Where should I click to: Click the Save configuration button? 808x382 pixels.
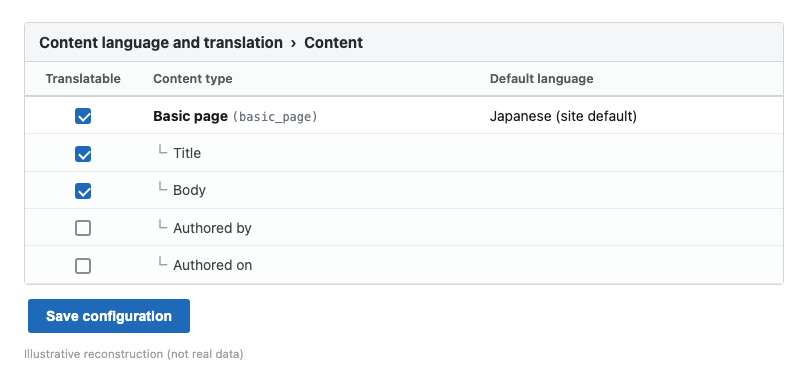coord(109,316)
